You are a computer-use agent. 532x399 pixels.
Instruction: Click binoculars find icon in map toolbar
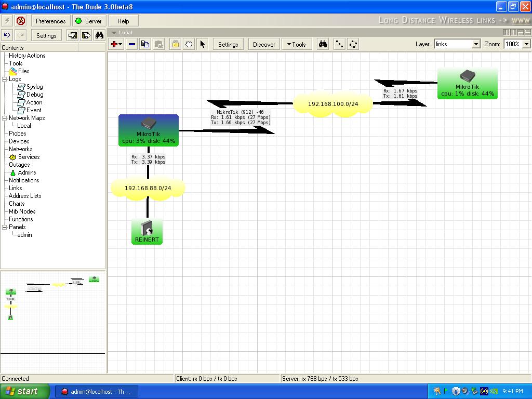pyautogui.click(x=323, y=44)
